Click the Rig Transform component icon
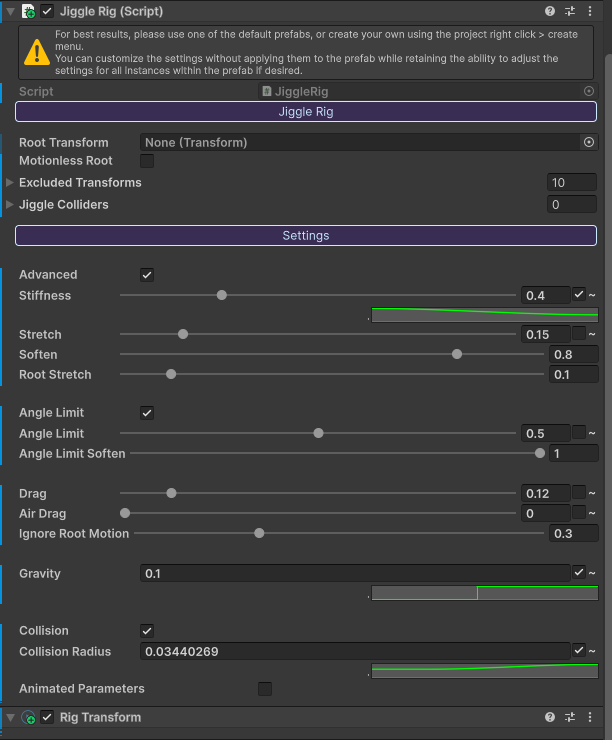Image resolution: width=612 pixels, height=740 pixels. 28,717
